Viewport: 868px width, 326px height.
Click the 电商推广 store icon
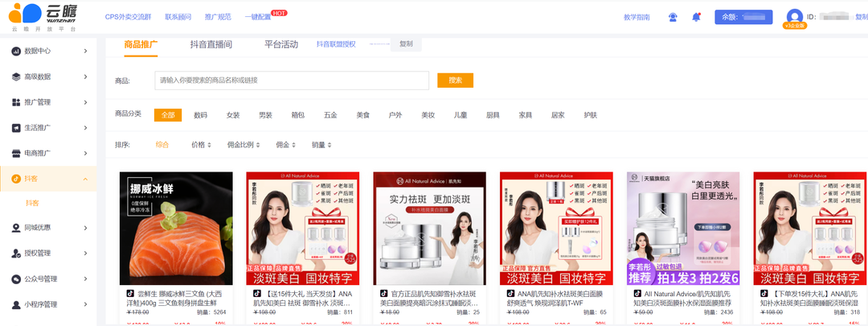(16, 153)
